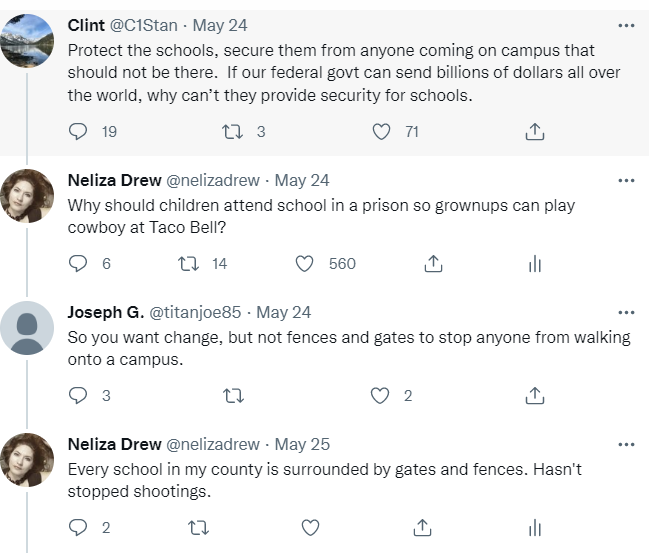View analytics on Neliza's Taco Bell tweet
The width and height of the screenshot is (649, 553).
[534, 264]
